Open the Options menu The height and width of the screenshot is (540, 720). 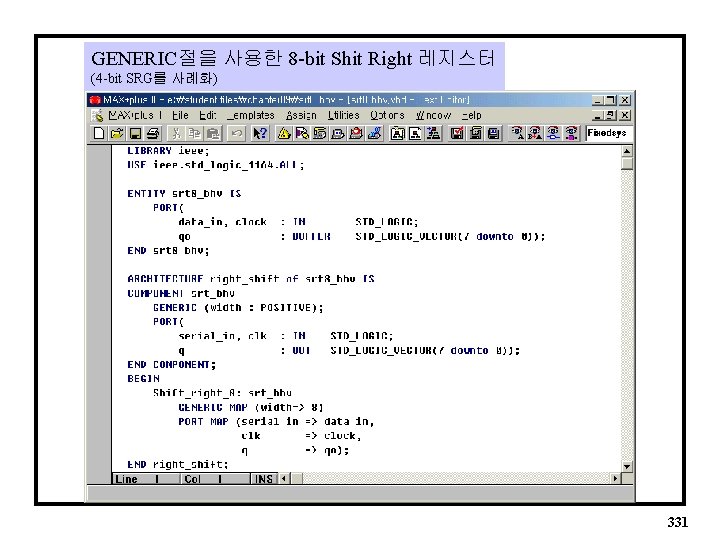(x=387, y=115)
